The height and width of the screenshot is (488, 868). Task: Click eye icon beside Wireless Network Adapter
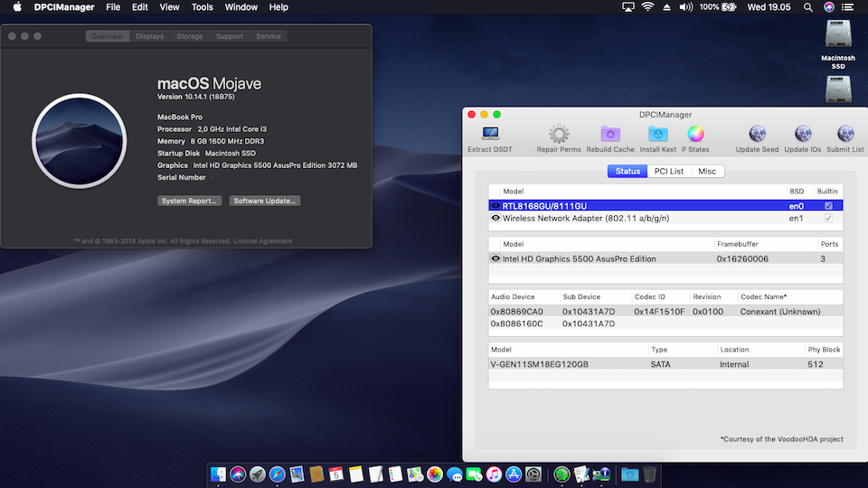pyautogui.click(x=495, y=218)
